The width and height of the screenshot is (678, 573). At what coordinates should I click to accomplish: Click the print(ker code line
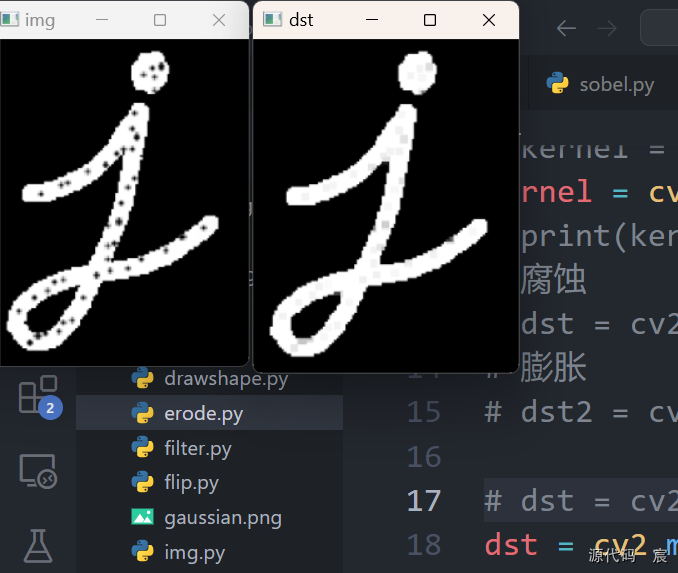click(599, 237)
